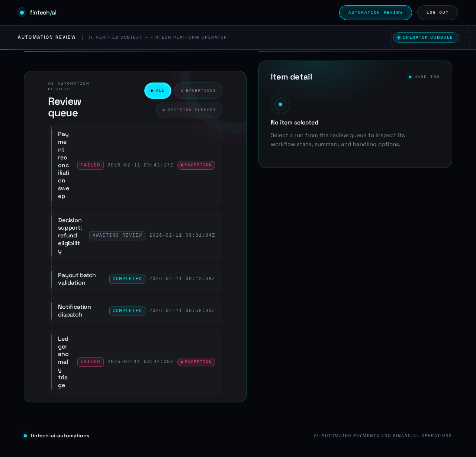Click the AI Automation Results label

click(x=69, y=86)
